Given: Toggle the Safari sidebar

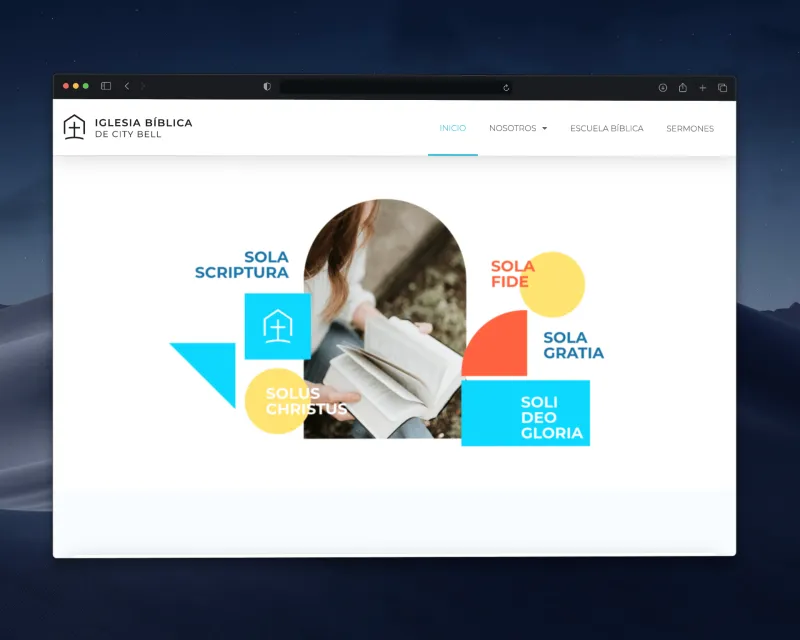Looking at the screenshot, I should point(106,87).
